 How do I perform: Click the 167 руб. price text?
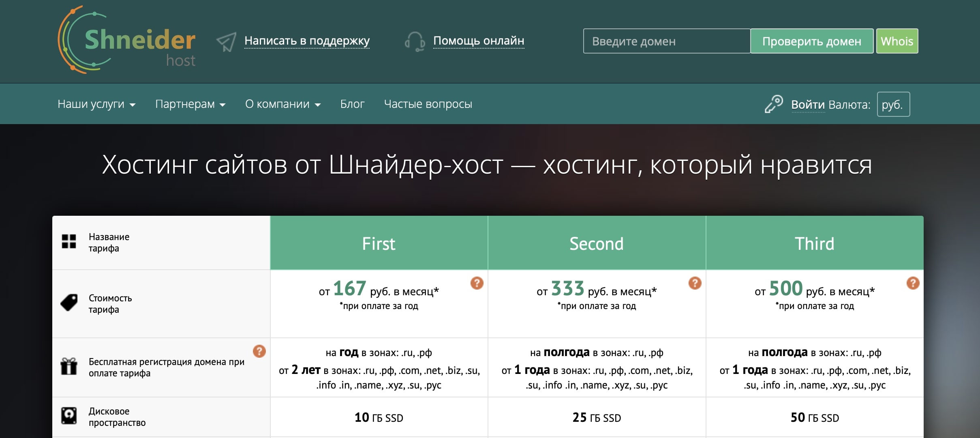click(379, 289)
